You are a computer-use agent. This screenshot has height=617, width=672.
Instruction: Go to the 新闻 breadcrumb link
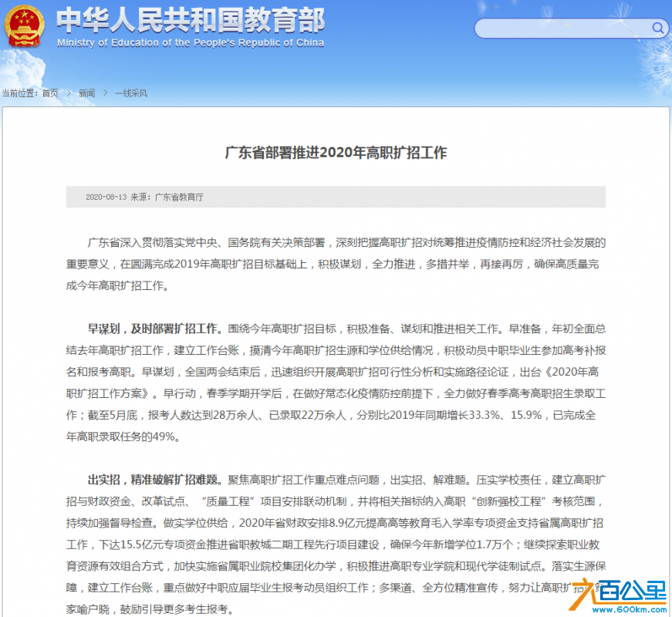(x=87, y=93)
